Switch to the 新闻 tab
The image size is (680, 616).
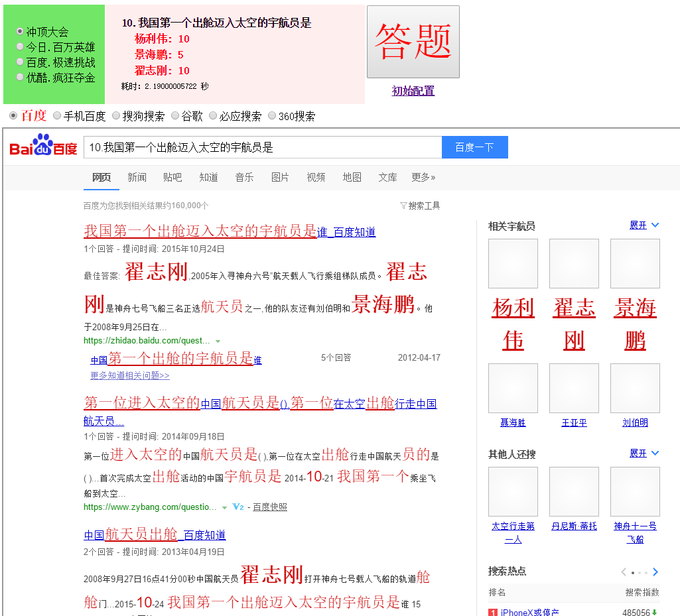tap(137, 177)
